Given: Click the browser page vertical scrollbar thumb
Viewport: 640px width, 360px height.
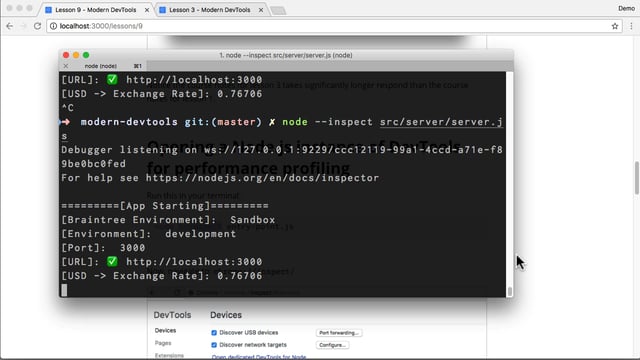Looking at the screenshot, I should click(636, 178).
